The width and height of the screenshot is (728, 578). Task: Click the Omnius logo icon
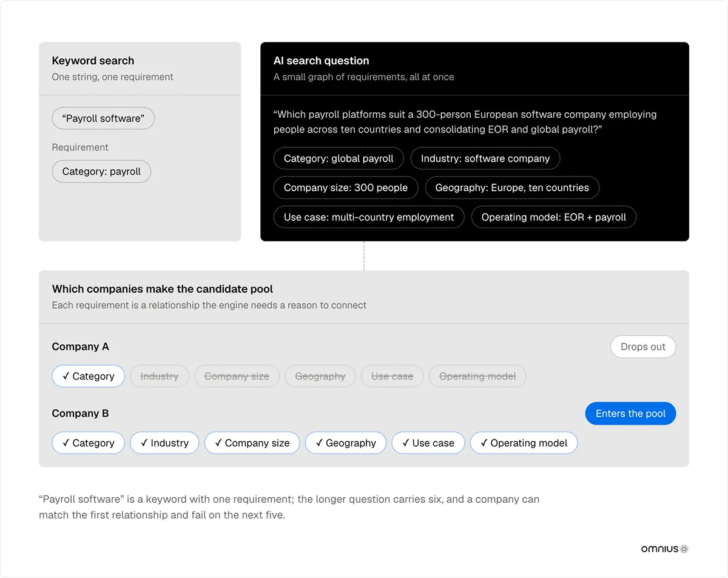(x=684, y=549)
